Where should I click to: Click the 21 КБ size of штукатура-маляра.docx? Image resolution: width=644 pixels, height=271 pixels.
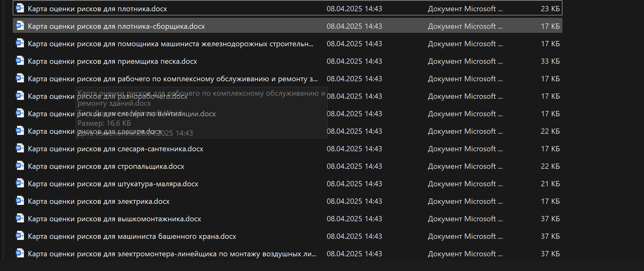click(x=550, y=184)
